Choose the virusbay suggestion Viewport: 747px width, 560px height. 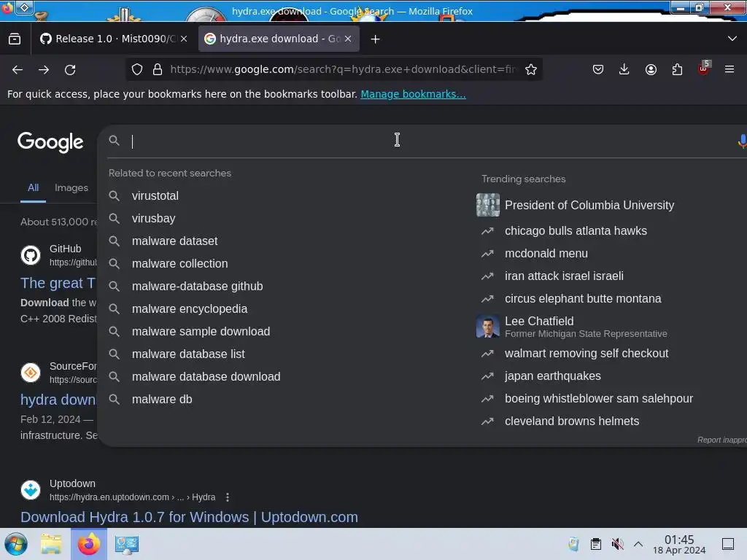tap(153, 218)
